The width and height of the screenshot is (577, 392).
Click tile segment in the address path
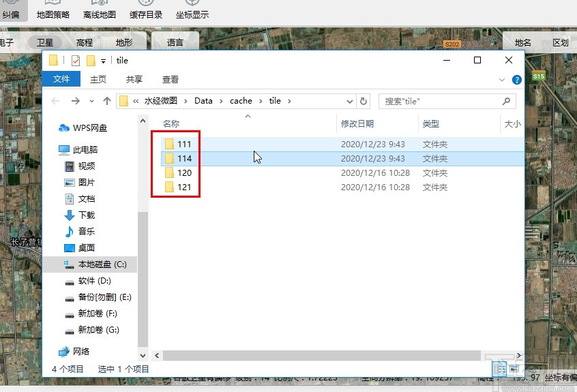[x=275, y=101]
